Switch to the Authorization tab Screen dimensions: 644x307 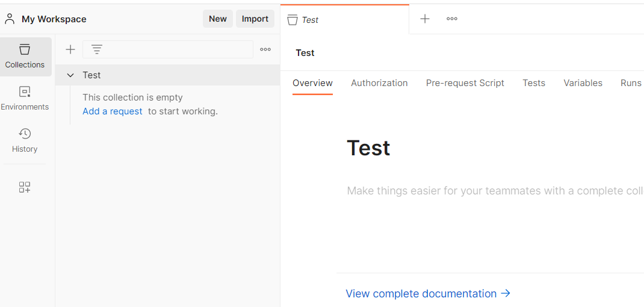379,83
